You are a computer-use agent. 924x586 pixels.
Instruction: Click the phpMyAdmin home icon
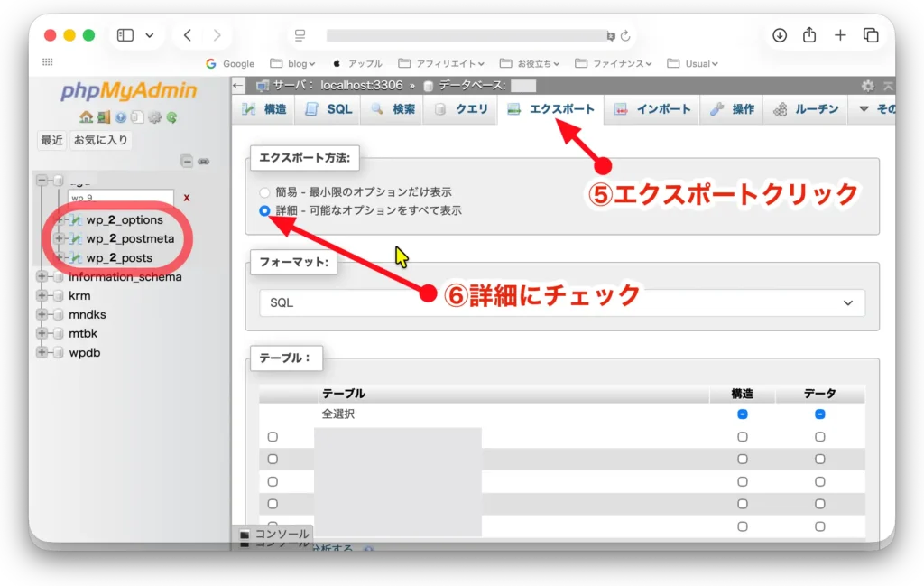click(x=85, y=116)
